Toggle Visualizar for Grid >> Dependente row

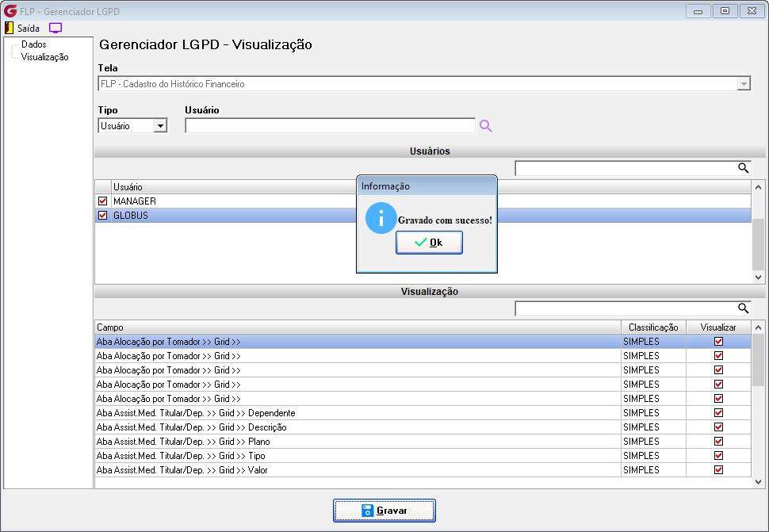click(x=718, y=413)
